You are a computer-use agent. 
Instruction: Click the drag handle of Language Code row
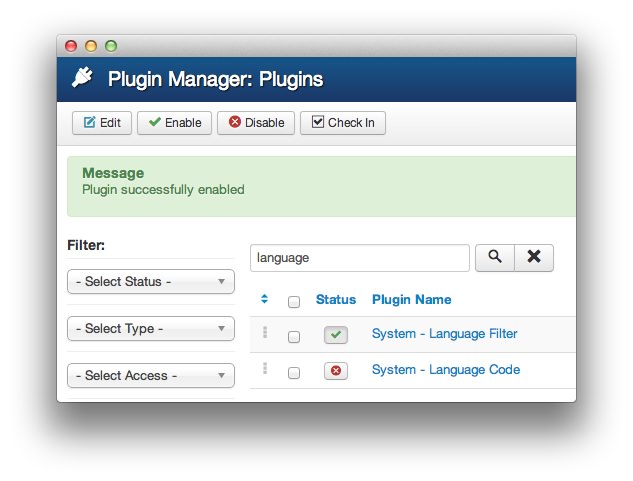click(x=265, y=369)
